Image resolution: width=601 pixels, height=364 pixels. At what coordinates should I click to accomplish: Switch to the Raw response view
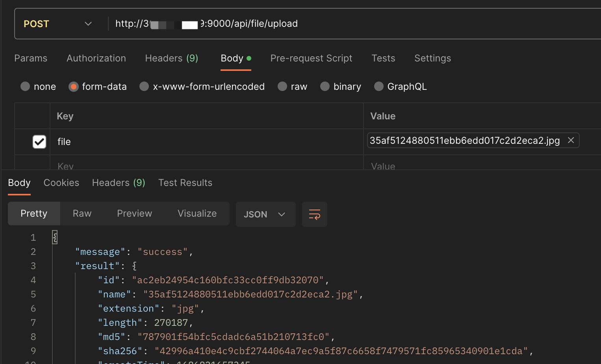(x=82, y=213)
